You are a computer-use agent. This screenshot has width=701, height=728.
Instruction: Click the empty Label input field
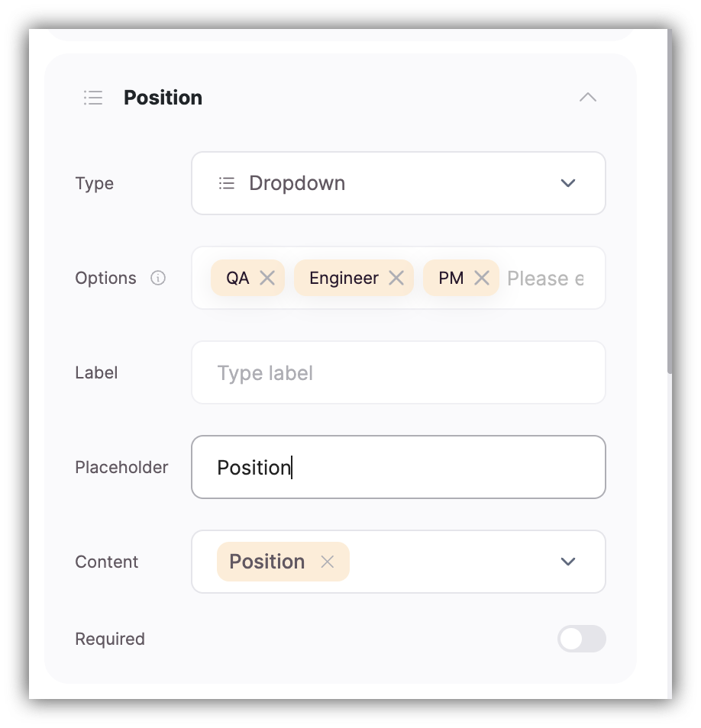click(399, 372)
